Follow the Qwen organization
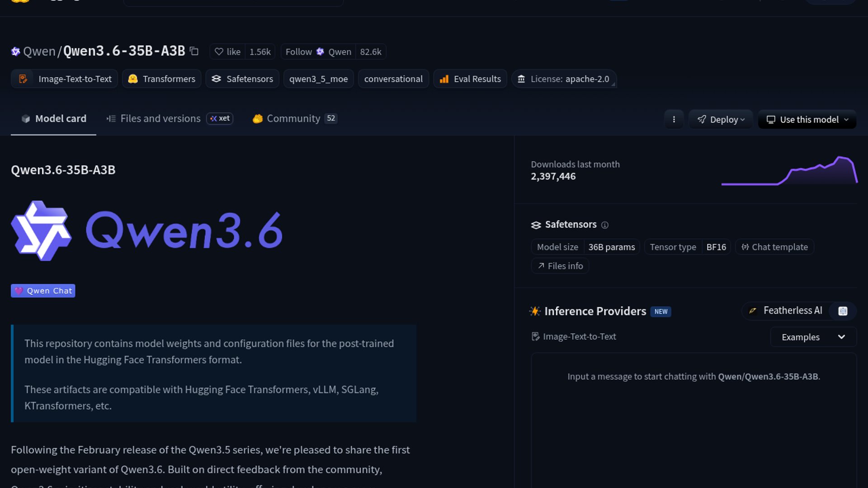Screen dimensions: 868x488 [318, 52]
